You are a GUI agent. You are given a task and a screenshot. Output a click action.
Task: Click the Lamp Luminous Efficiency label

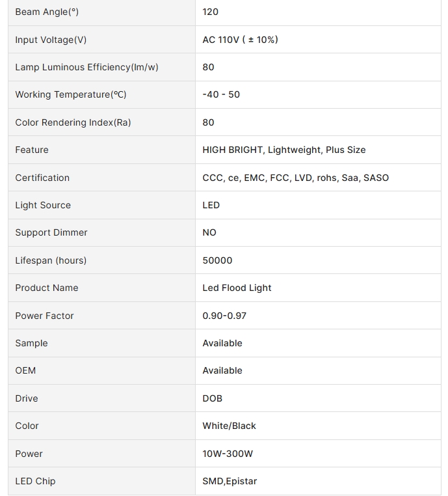pos(86,68)
